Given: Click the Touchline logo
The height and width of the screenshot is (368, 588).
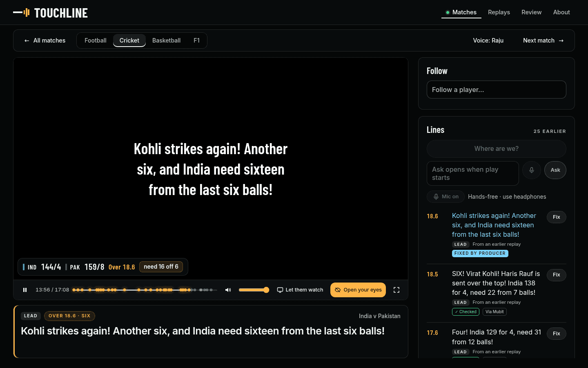Looking at the screenshot, I should coord(50,13).
